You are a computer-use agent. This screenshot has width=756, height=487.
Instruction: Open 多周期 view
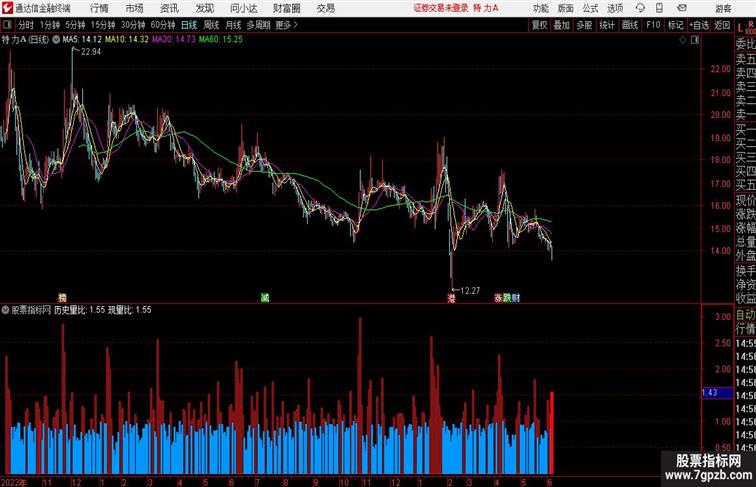(258, 25)
